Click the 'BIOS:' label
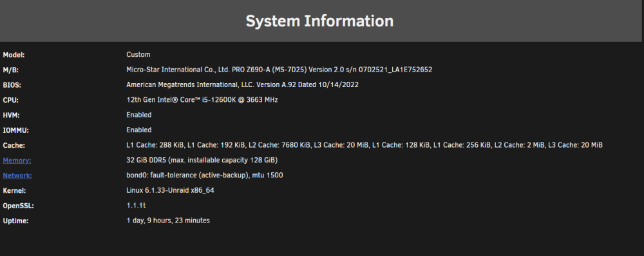This screenshot has width=644, height=256. pyautogui.click(x=12, y=85)
